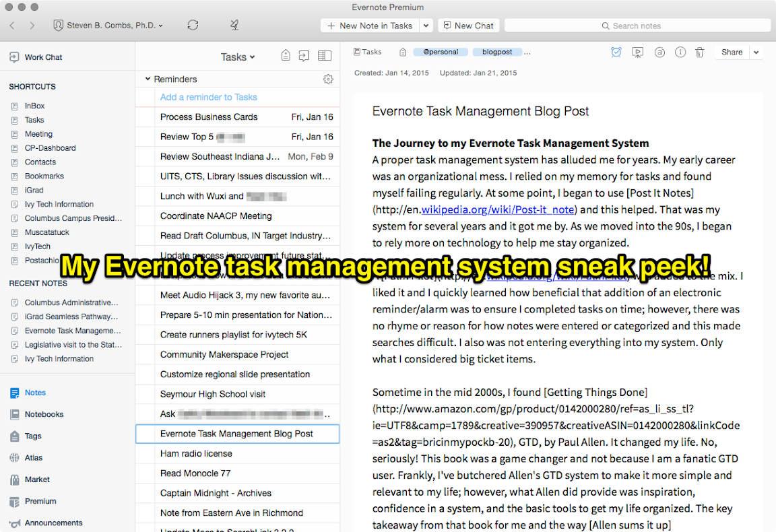This screenshot has height=532, width=776.
Task: Mark Captain Midnight - Archives done
Action: 145,494
